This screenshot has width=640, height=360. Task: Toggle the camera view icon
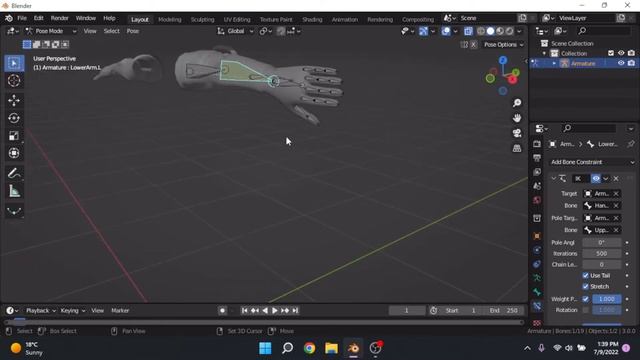(x=517, y=133)
